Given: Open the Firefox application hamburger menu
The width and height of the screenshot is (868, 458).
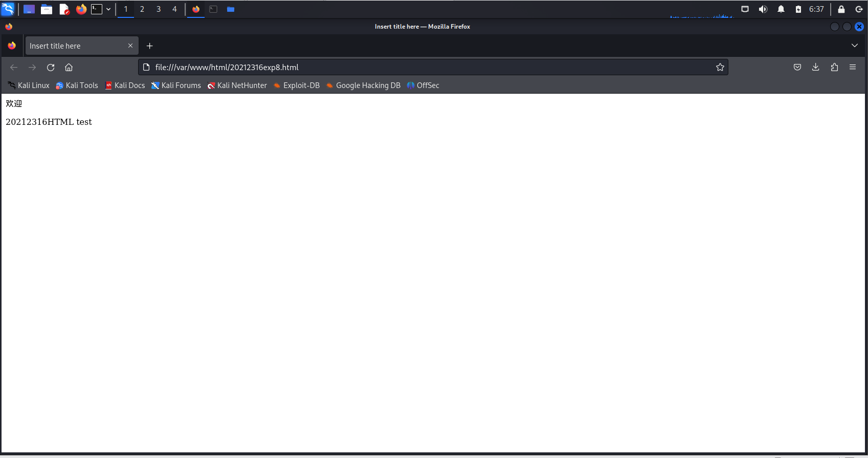Looking at the screenshot, I should coord(852,67).
